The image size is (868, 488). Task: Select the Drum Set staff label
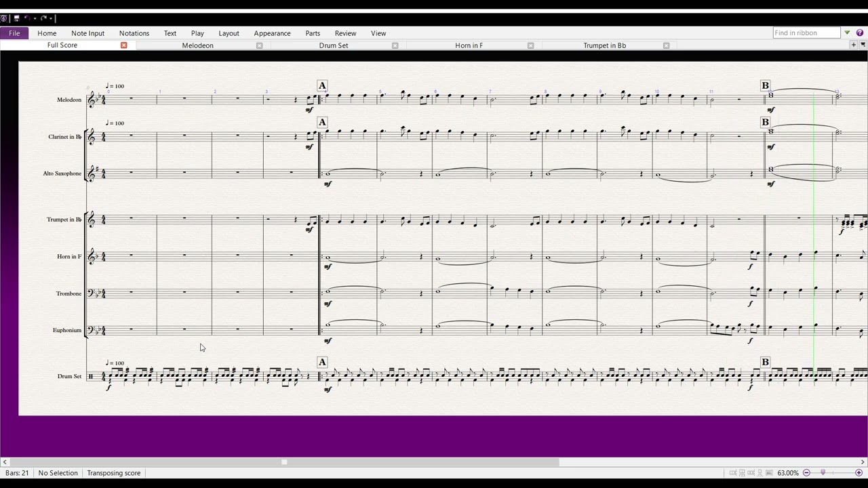(x=69, y=376)
